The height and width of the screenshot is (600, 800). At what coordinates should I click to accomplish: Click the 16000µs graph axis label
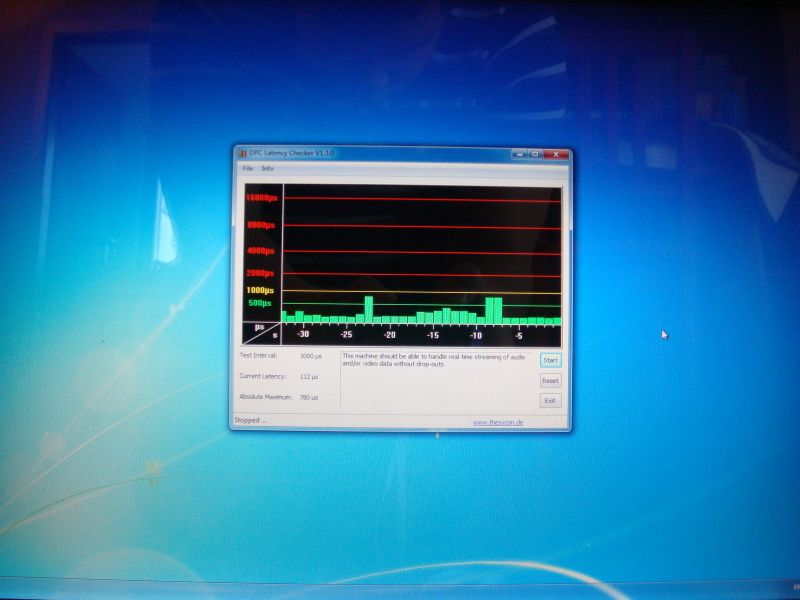point(261,198)
